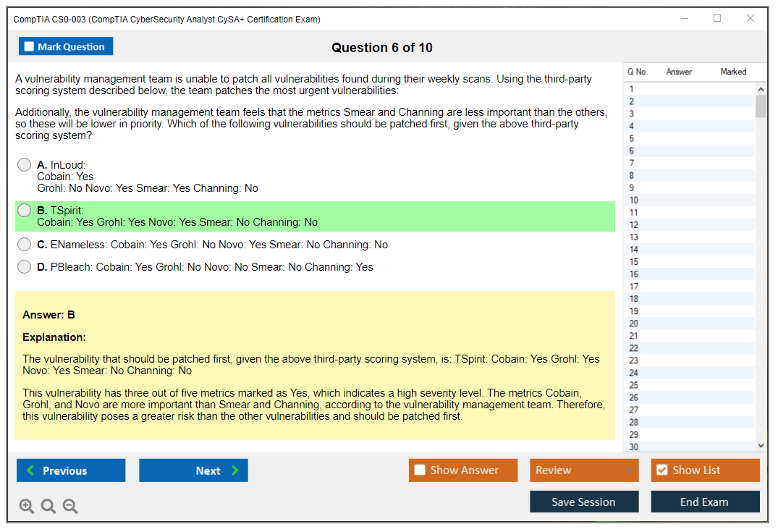778x532 pixels.
Task: Click the green left arrow on Previous
Action: (30, 470)
